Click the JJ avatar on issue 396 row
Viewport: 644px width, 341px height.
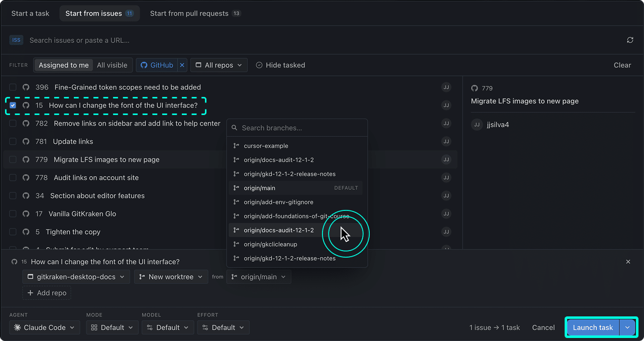tap(446, 87)
